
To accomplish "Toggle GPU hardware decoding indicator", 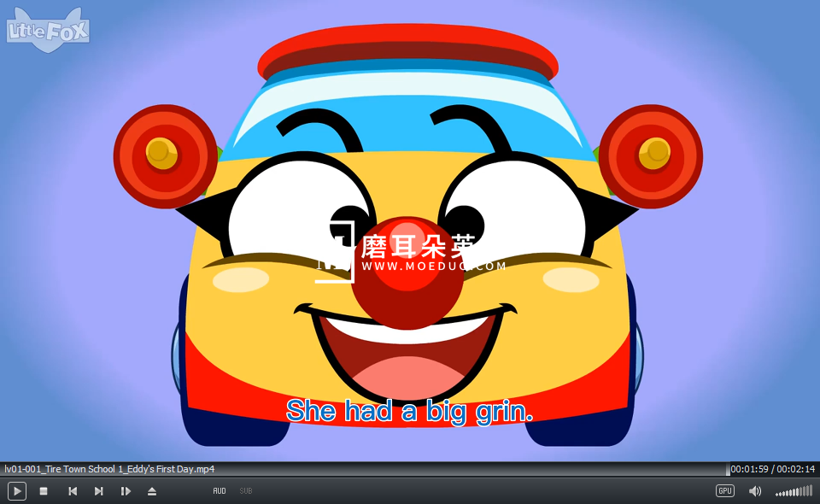I will 724,490.
